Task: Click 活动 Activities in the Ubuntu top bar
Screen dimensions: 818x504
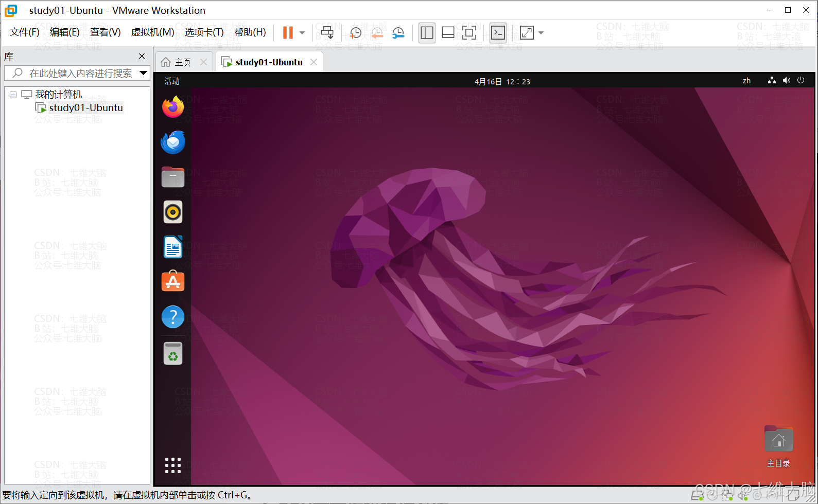Action: point(172,81)
